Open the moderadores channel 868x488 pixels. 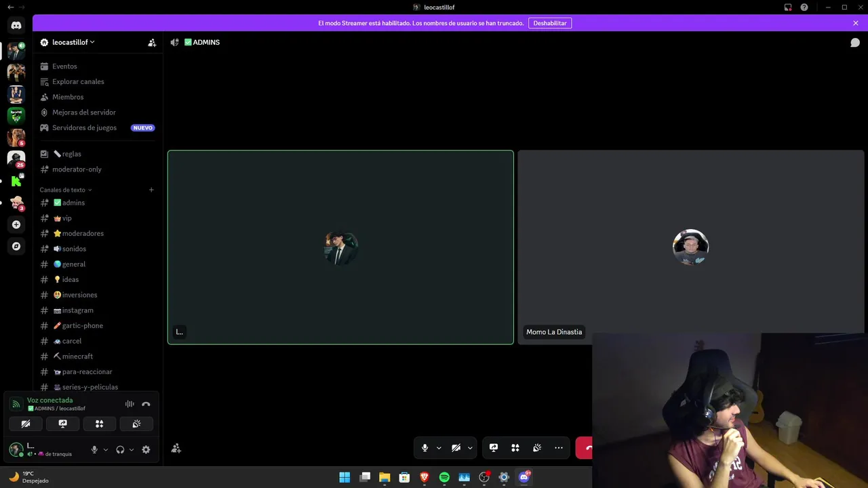coord(98,233)
